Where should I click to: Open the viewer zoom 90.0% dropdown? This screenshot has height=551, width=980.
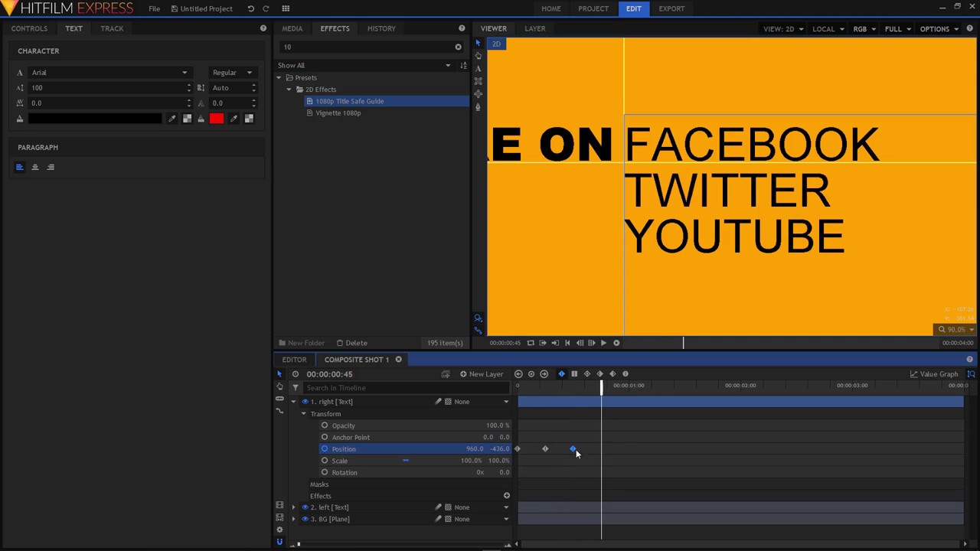955,330
